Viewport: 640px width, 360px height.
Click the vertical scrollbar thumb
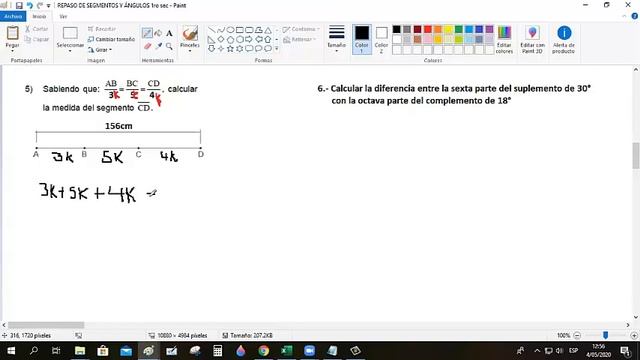click(x=636, y=156)
